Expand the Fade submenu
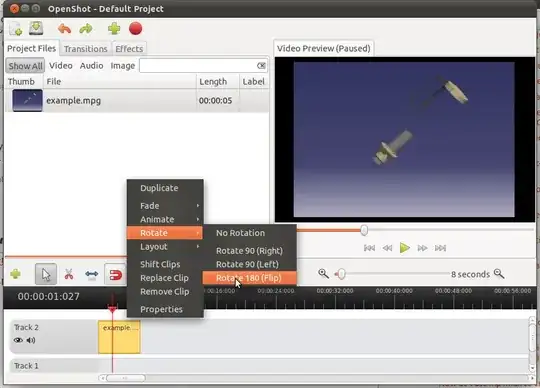 pos(165,206)
